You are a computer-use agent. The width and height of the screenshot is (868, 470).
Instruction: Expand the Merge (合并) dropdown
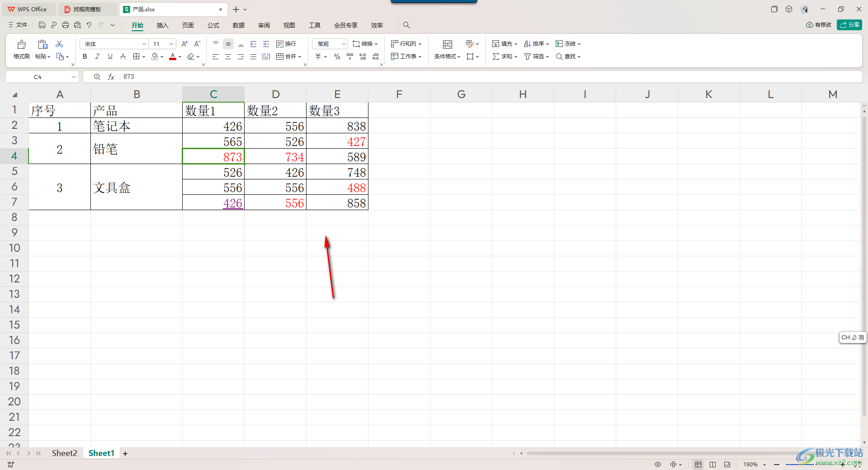click(x=300, y=57)
